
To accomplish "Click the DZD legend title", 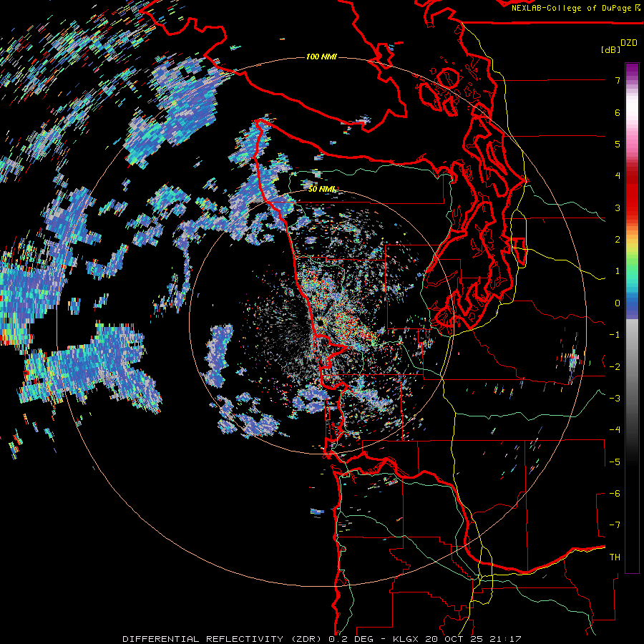I will [629, 43].
